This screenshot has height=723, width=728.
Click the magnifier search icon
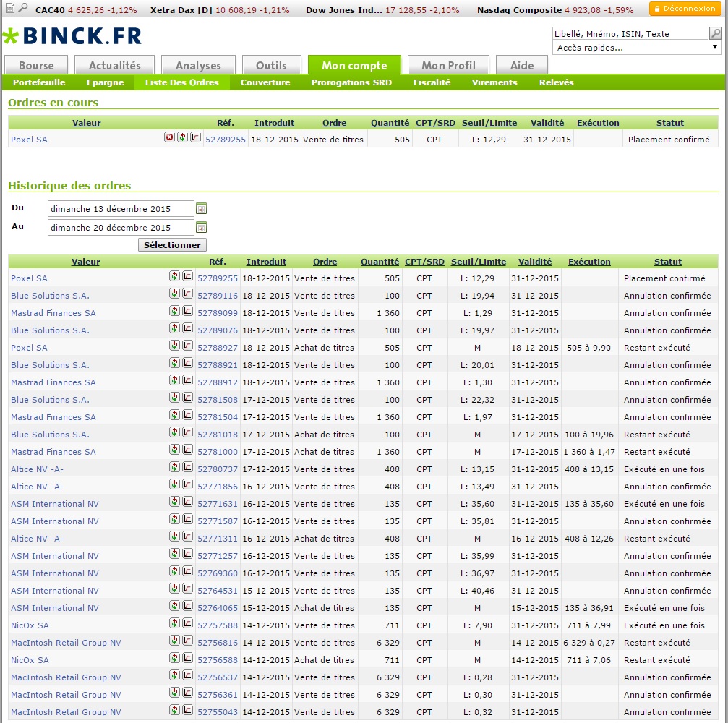[715, 33]
